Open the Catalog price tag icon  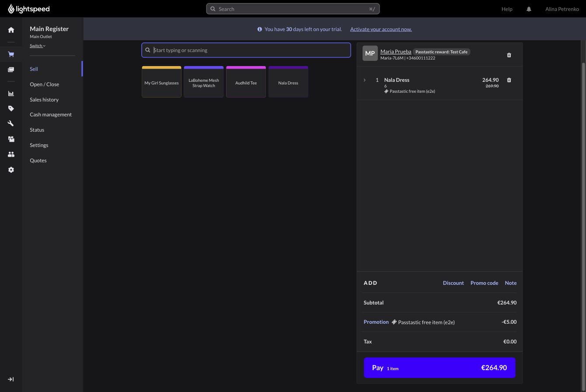(x=11, y=108)
